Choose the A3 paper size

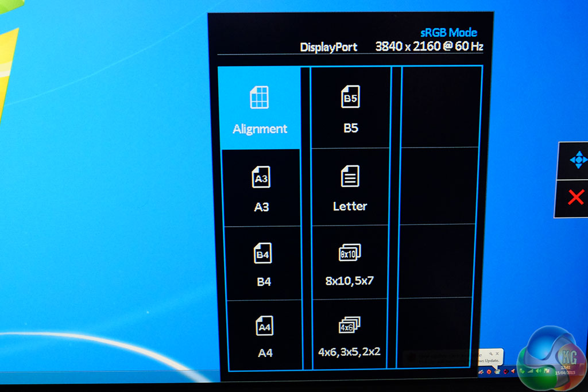(x=261, y=188)
